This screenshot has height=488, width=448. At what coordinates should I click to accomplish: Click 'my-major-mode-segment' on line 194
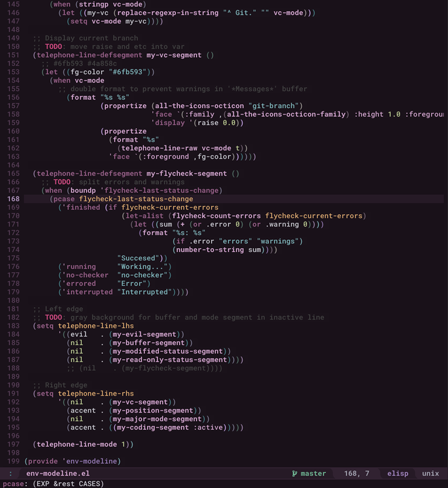tap(157, 419)
